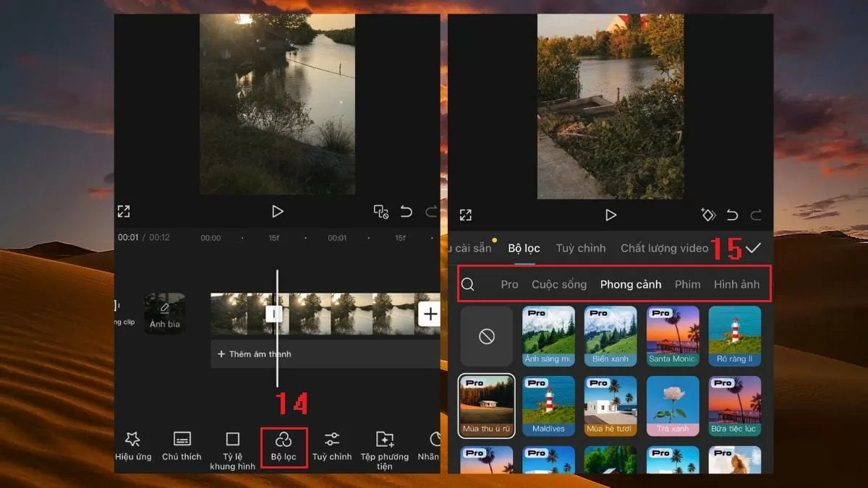Add a new clip with the plus button
The width and height of the screenshot is (868, 488).
[x=431, y=313]
